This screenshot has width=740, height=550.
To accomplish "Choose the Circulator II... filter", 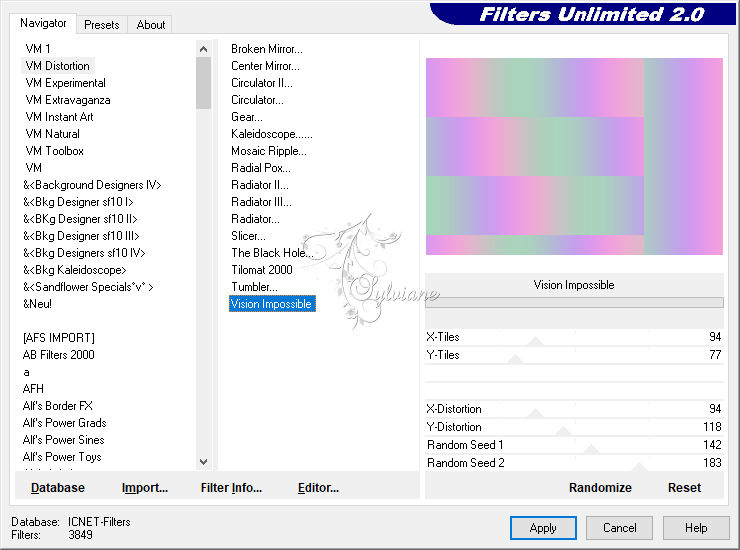I will tap(262, 83).
